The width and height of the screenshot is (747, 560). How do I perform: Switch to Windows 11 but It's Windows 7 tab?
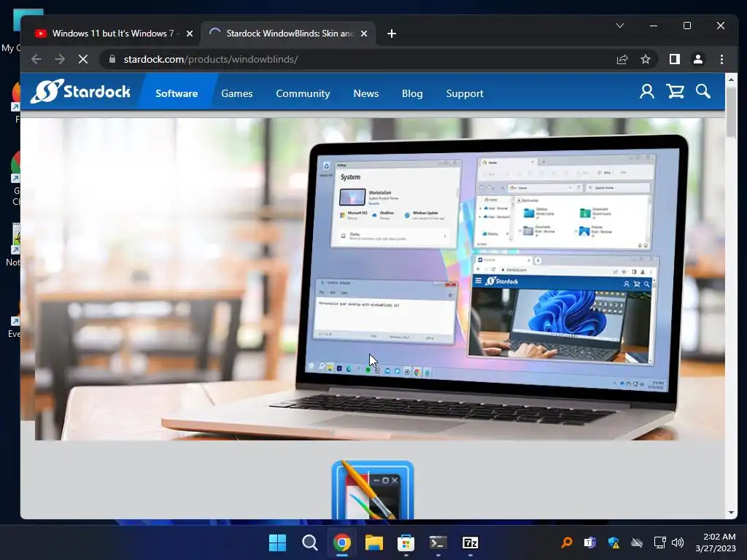pos(113,34)
